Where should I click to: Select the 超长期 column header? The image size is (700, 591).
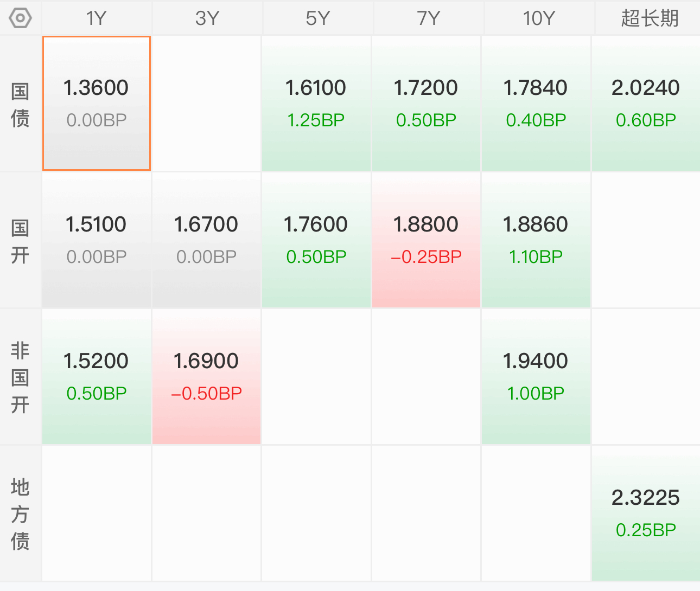648,18
